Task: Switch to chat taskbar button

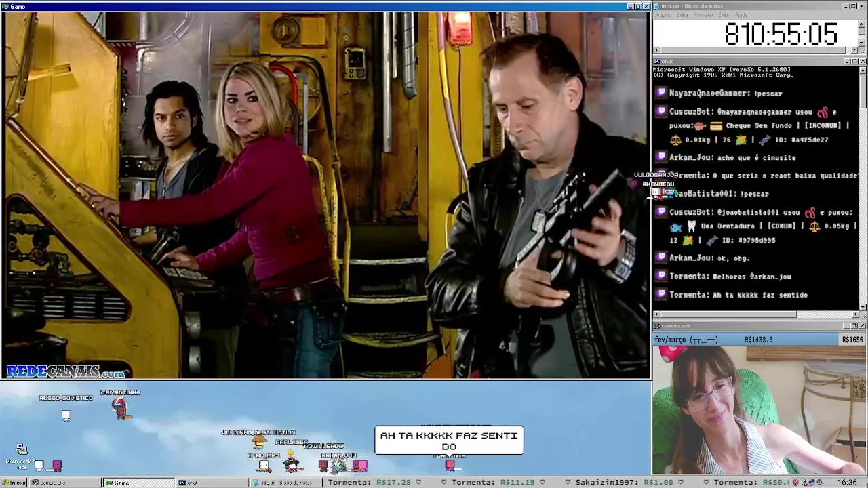Action: coord(212,483)
